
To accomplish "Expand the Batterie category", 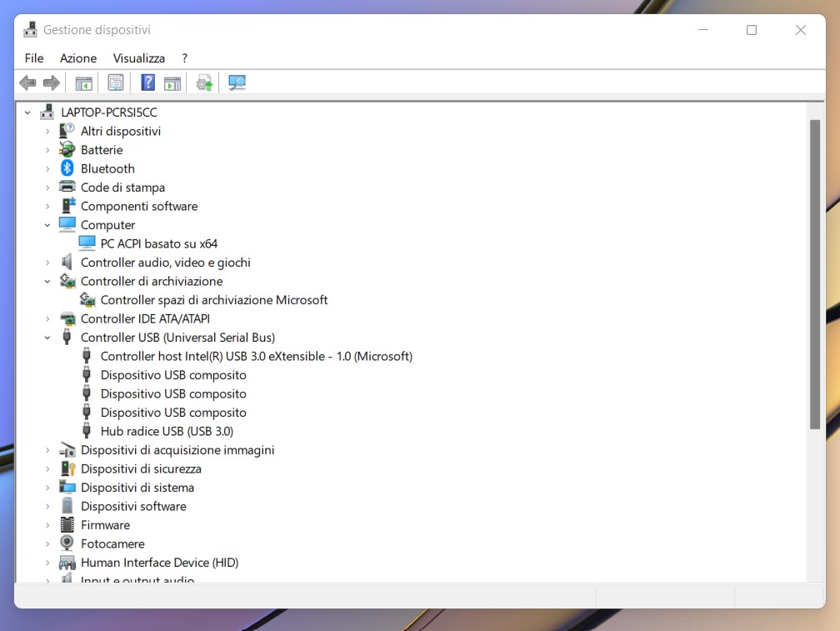I will click(x=47, y=150).
